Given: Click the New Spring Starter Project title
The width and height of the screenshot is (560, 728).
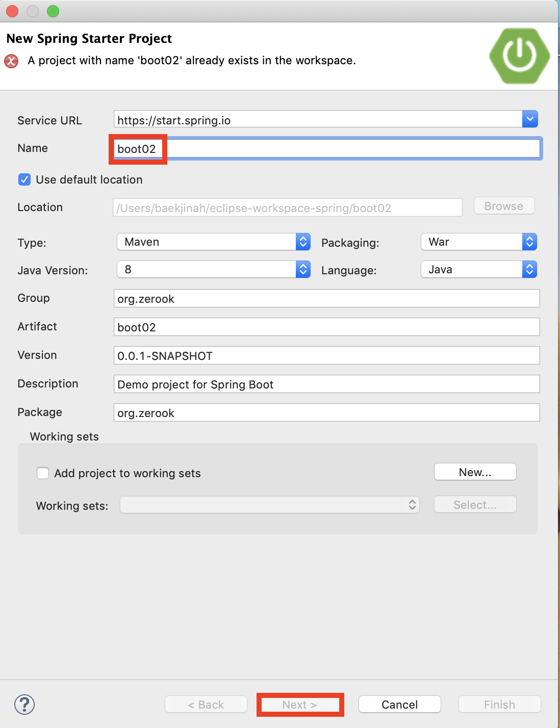Looking at the screenshot, I should click(89, 39).
